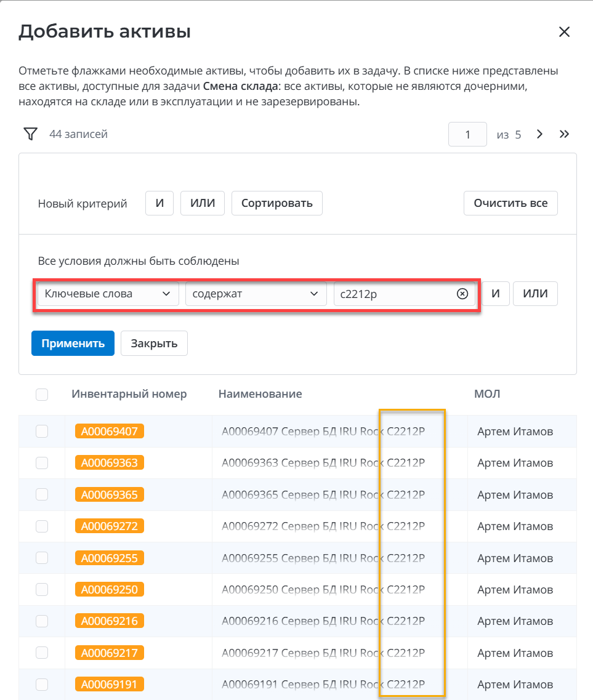The image size is (593, 700).
Task: Open asset tag A00069191
Action: click(x=109, y=684)
